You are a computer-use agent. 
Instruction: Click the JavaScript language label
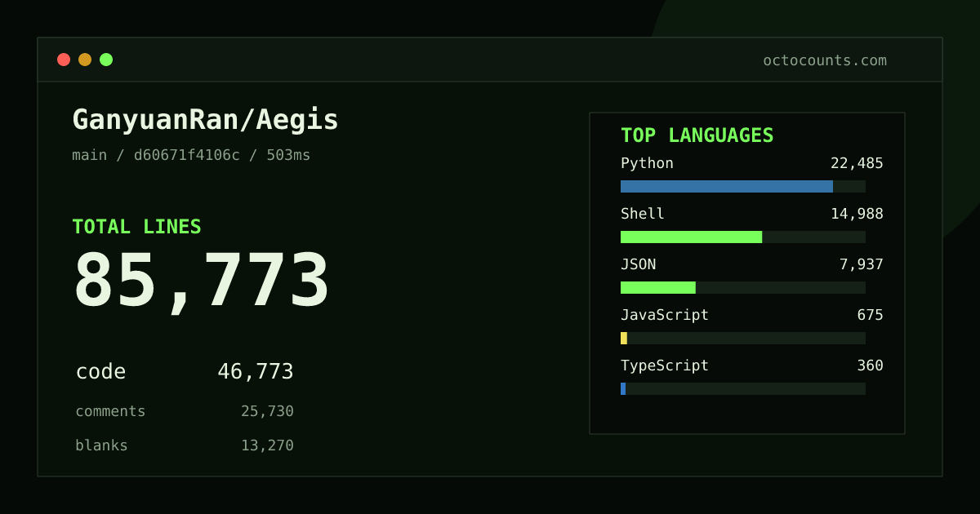pos(665,315)
